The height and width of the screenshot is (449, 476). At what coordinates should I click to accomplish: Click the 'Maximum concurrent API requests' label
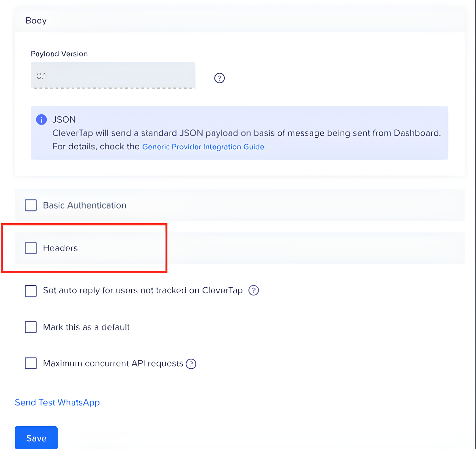113,364
